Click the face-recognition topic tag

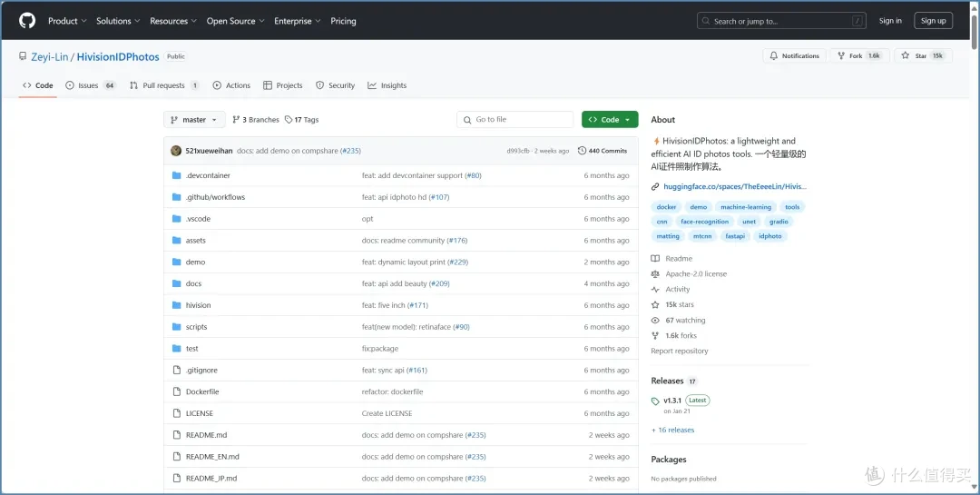(704, 222)
